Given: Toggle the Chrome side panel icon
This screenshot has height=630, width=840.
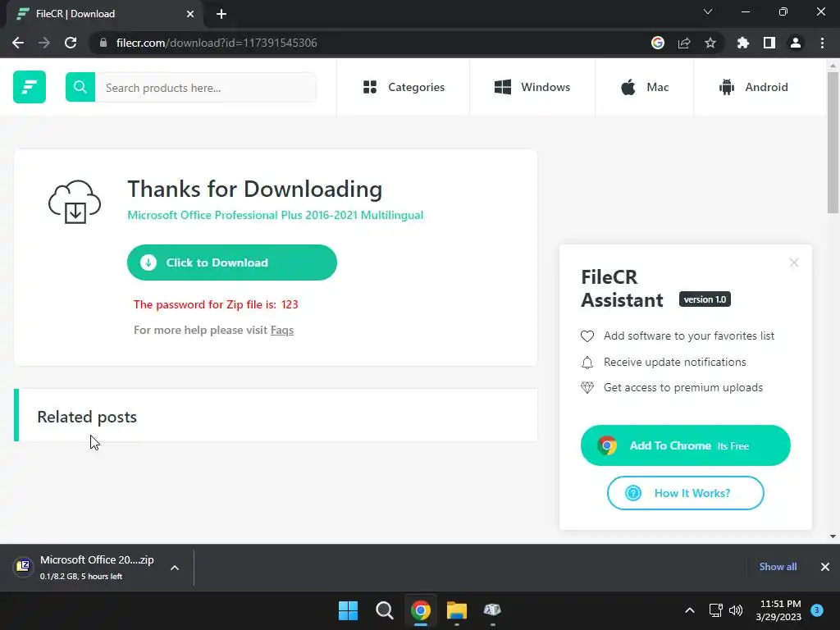Looking at the screenshot, I should coord(769,43).
